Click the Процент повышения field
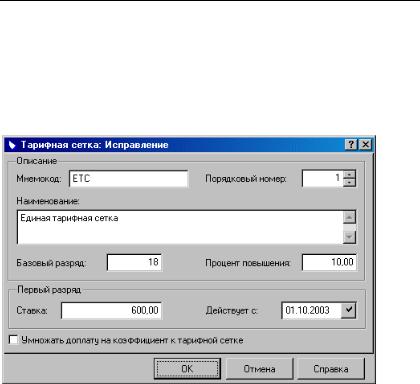 (x=329, y=262)
